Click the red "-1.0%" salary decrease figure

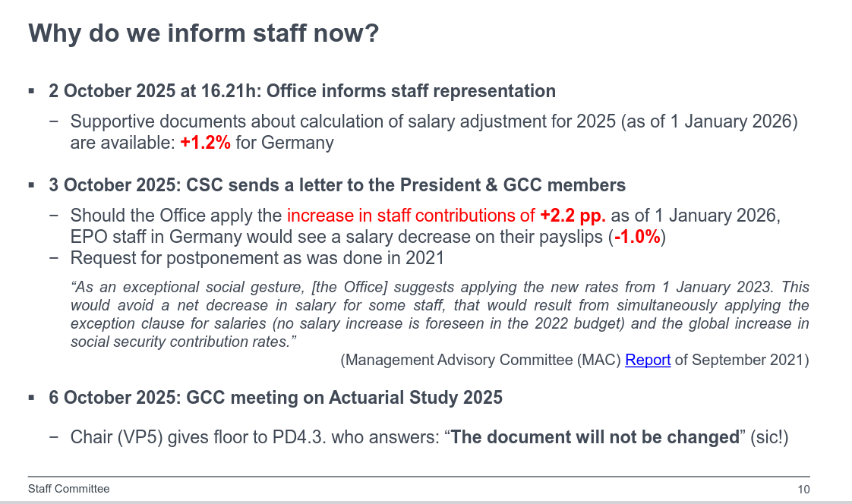pyautogui.click(x=638, y=237)
